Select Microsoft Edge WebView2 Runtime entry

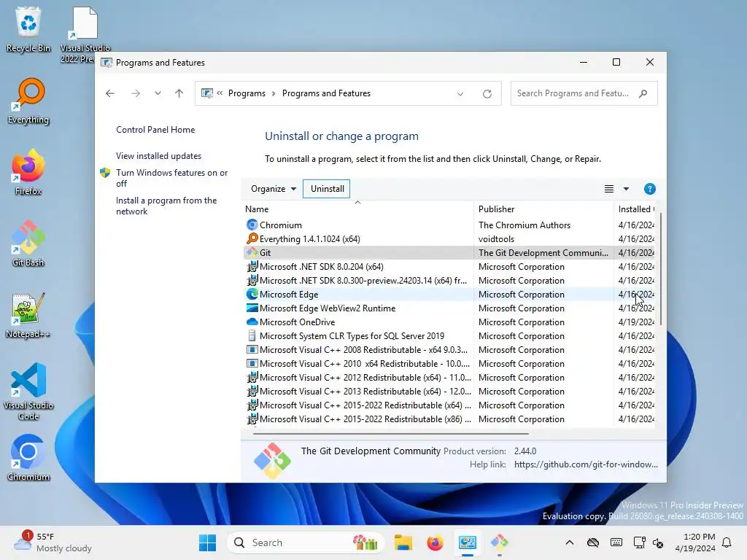[449, 308]
